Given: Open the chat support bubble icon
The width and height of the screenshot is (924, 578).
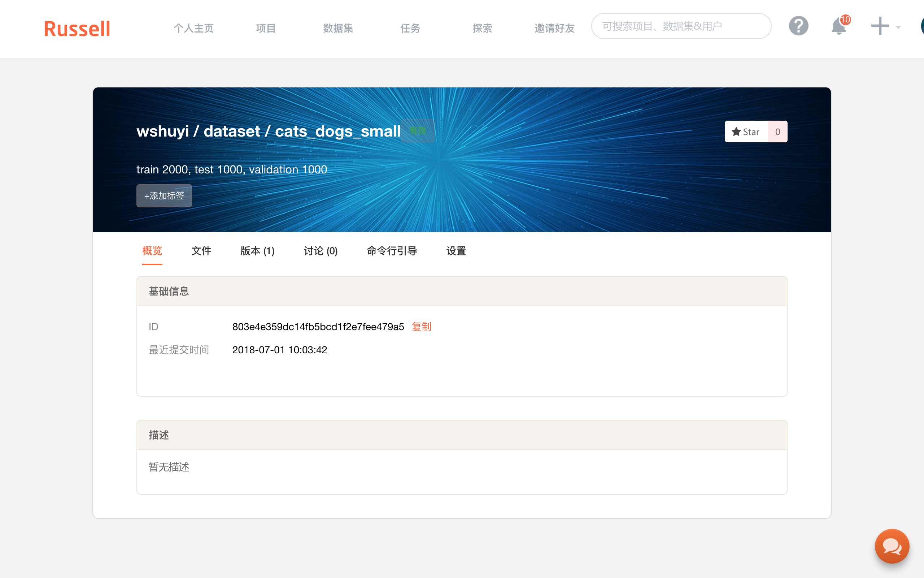Looking at the screenshot, I should pyautogui.click(x=892, y=546).
